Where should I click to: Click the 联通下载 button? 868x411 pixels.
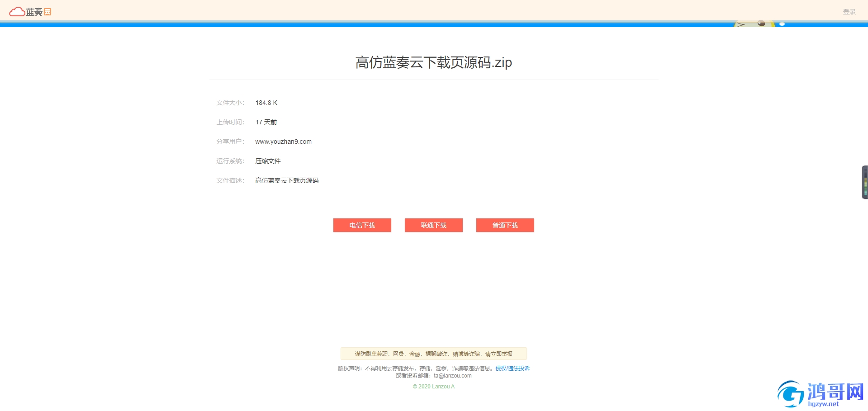(x=433, y=225)
